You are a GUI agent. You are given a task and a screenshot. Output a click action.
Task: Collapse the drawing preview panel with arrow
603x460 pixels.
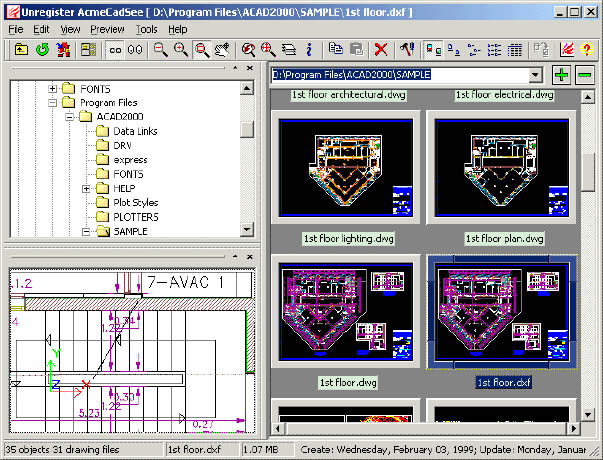pyautogui.click(x=235, y=257)
